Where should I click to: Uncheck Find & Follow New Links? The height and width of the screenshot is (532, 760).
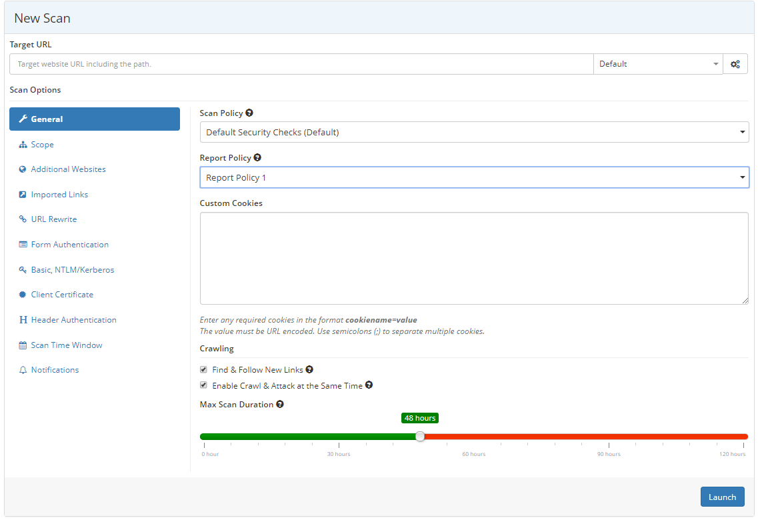203,369
